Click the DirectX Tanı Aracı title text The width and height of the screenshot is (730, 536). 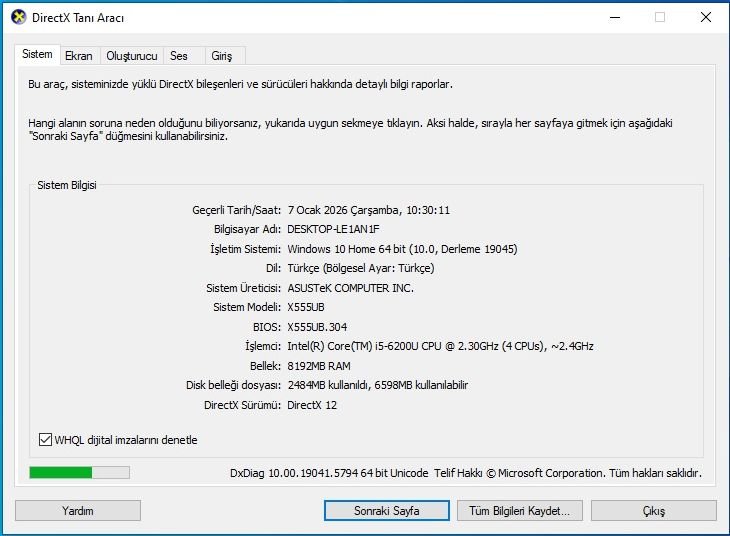click(79, 18)
